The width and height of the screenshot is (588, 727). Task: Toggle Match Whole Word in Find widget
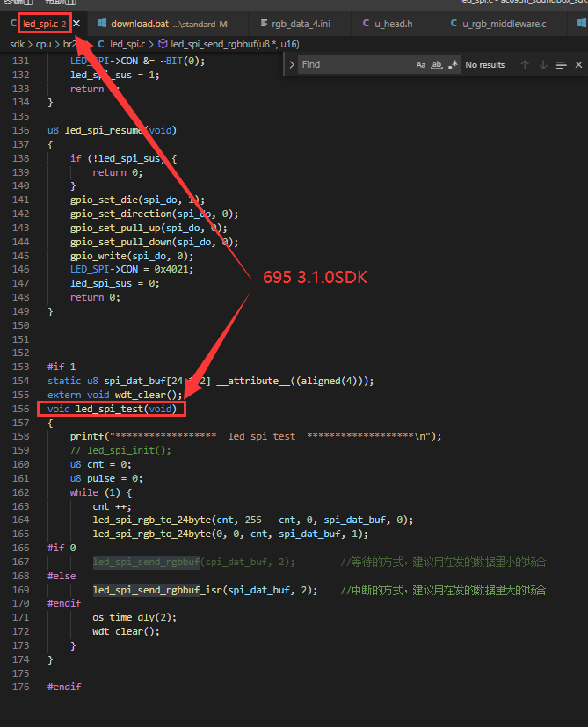(x=436, y=64)
